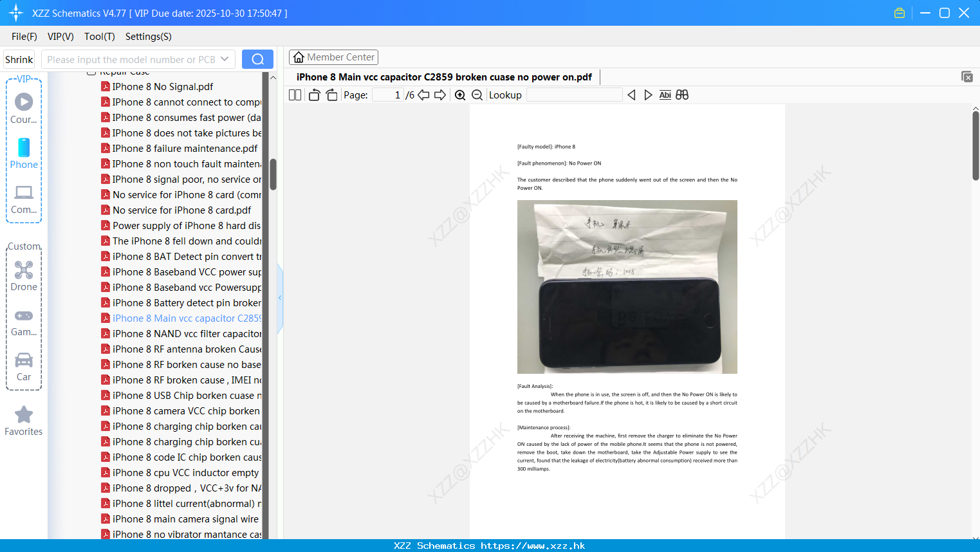980x552 pixels.
Task: Find next lookup match triangle
Action: coord(648,95)
